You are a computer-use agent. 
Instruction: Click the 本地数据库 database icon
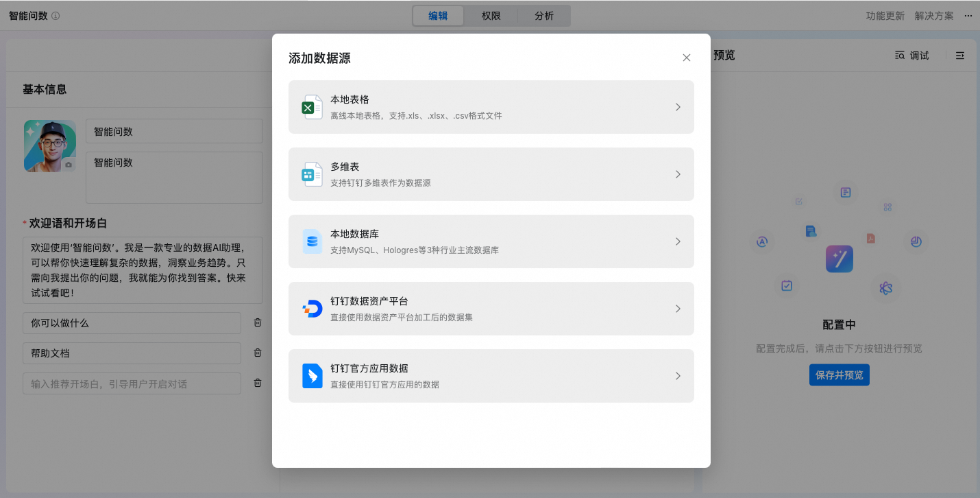pos(313,241)
